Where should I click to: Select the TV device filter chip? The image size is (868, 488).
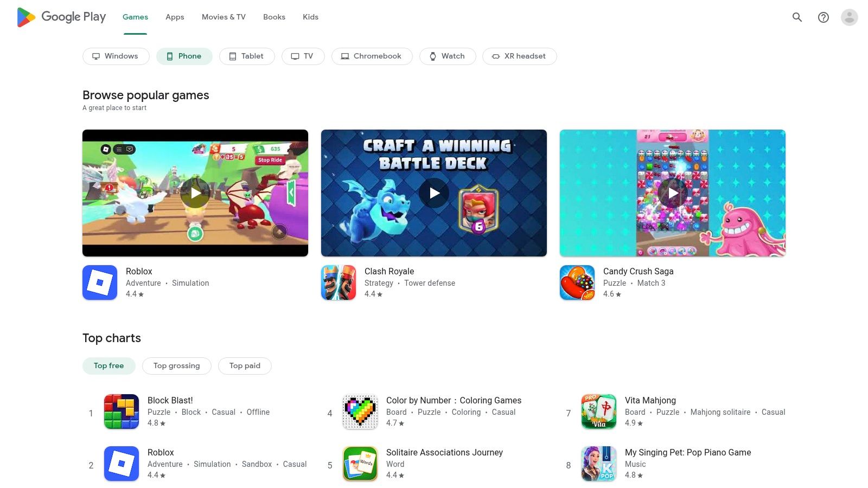303,56
